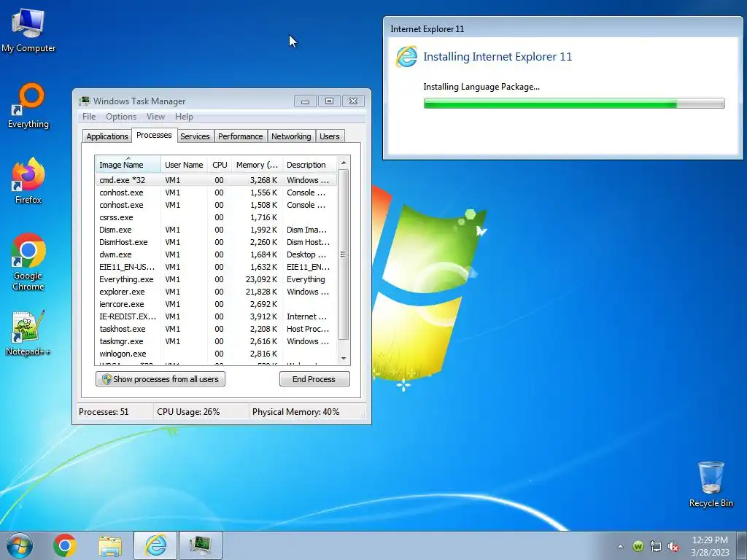Select the winlogon.exe process
This screenshot has height=560, width=747.
click(x=216, y=354)
